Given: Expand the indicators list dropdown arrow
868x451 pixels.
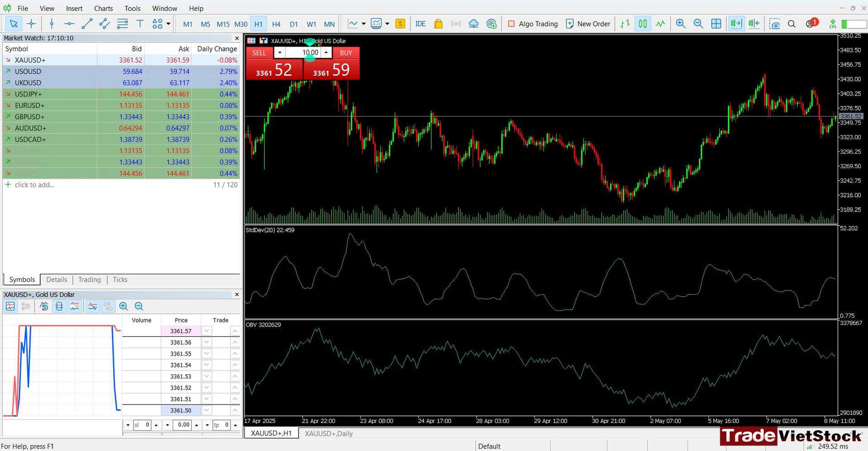Looking at the screenshot, I should [x=363, y=23].
